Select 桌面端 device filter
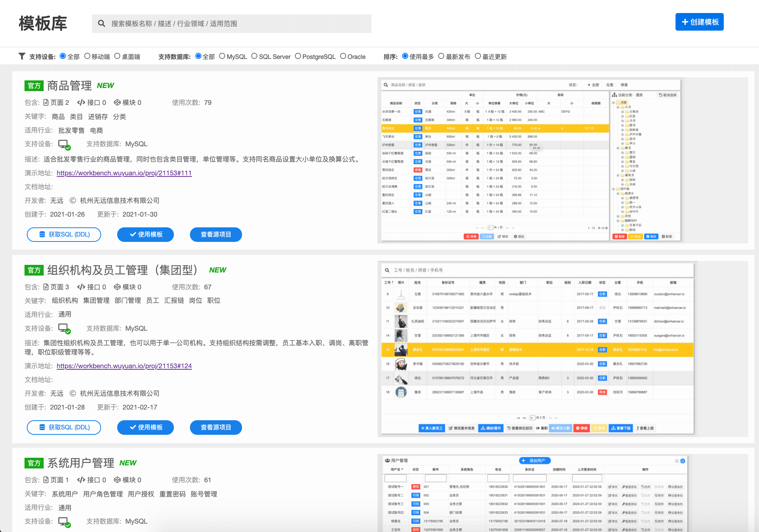This screenshot has width=759, height=532. tap(117, 56)
